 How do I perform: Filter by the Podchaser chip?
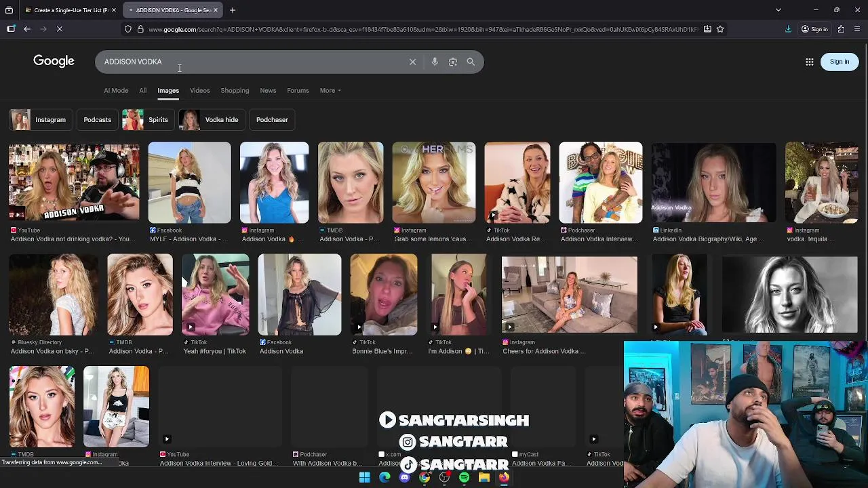coord(272,120)
